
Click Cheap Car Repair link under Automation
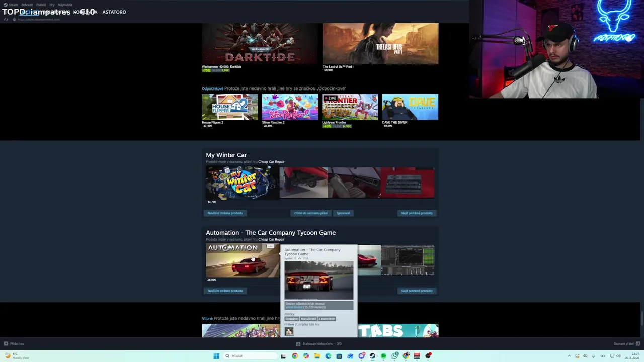tap(271, 240)
